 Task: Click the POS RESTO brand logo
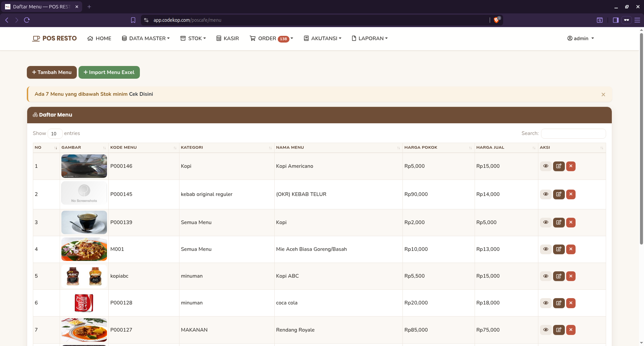[54, 39]
